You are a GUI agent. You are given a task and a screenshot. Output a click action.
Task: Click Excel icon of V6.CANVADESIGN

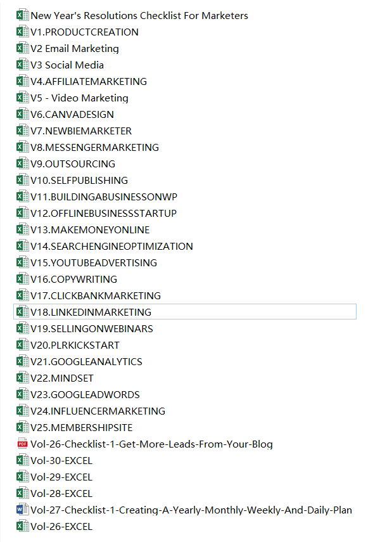22,114
